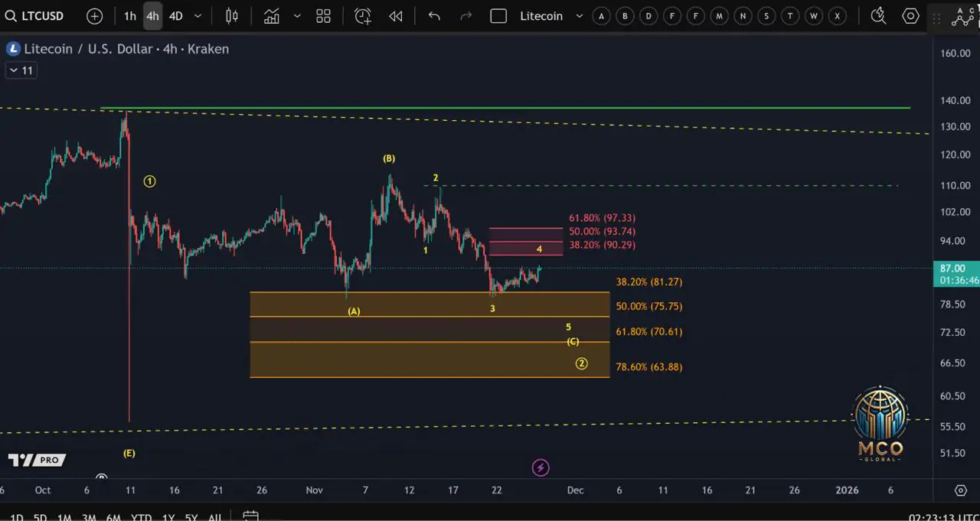Switch to the T quick layout button
This screenshot has width=980, height=521.
[x=791, y=16]
